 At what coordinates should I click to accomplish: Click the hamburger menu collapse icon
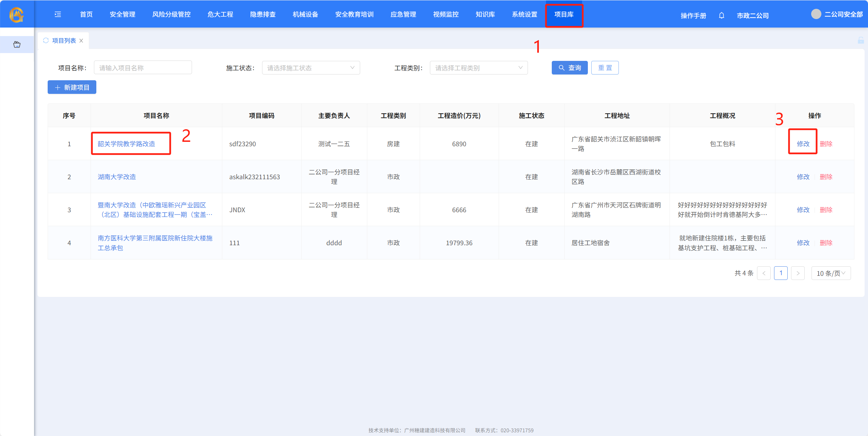click(x=58, y=14)
